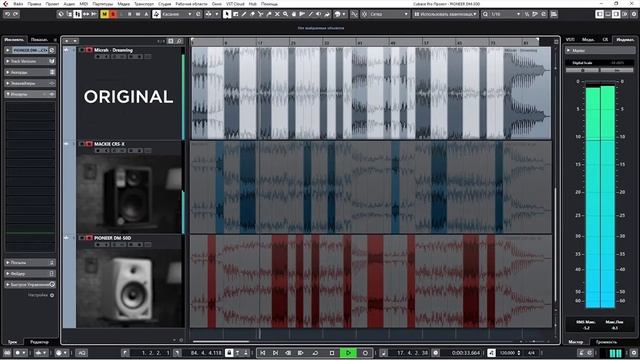The width and height of the screenshot is (640, 360).
Task: Open the Hub menu
Action: point(253,4)
